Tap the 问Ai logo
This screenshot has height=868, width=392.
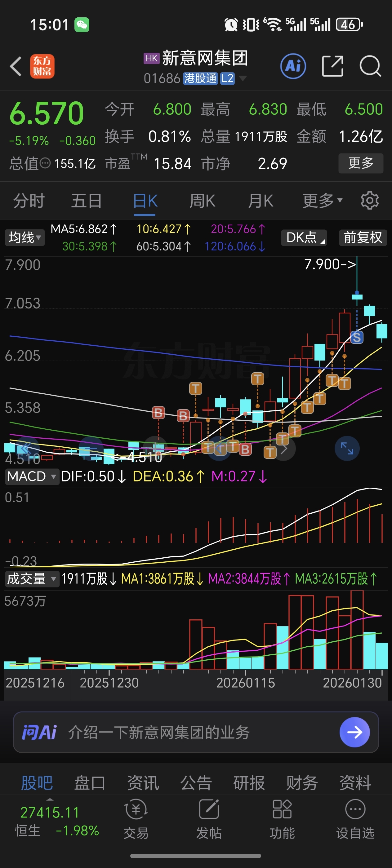click(x=39, y=733)
